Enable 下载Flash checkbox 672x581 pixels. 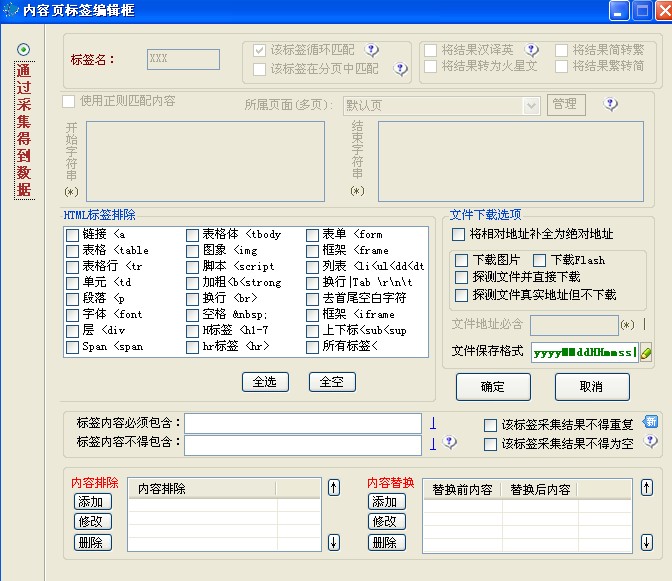tap(539, 260)
